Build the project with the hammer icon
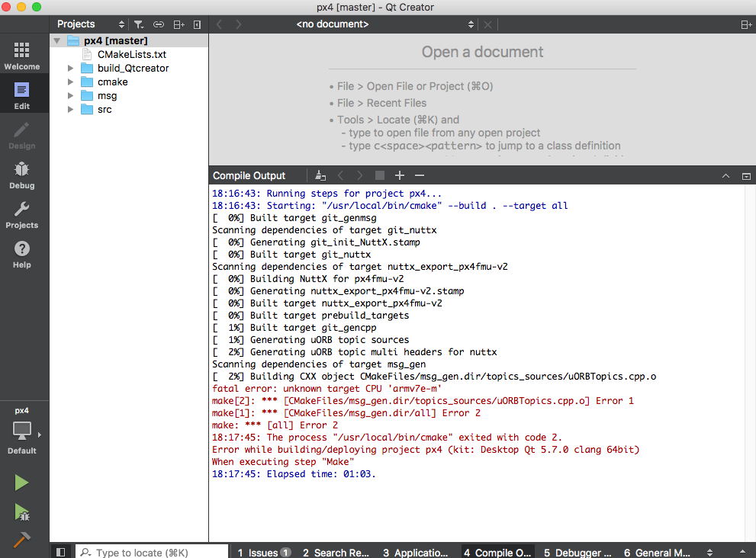The width and height of the screenshot is (756, 558). (21, 540)
